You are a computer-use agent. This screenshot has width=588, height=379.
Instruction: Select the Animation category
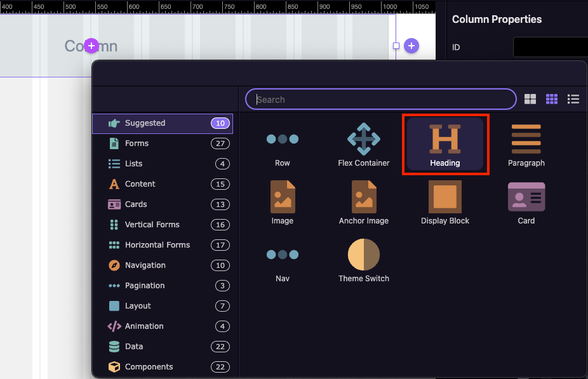tap(144, 326)
